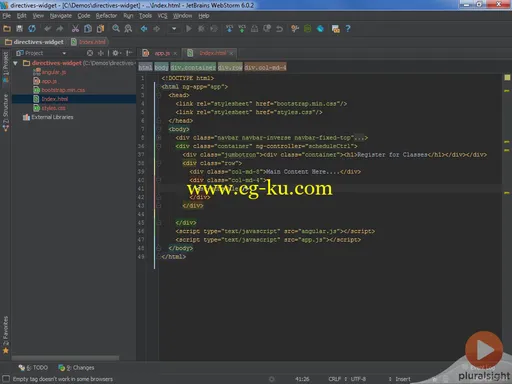Open the Navigate menu
Viewport: 512px width, 384px height.
[61, 16]
